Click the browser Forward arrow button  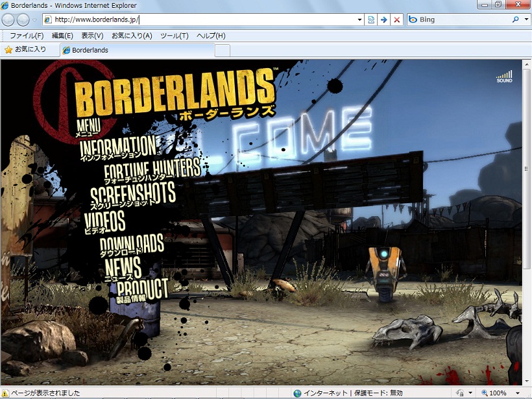coord(23,19)
